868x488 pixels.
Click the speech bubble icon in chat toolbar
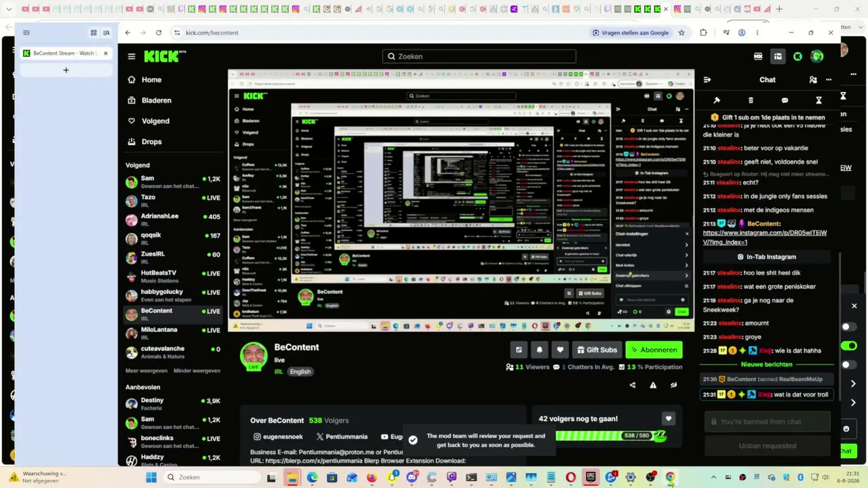click(785, 100)
